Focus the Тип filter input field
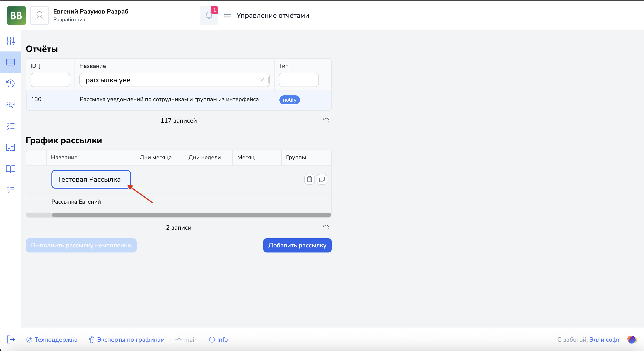 (299, 80)
